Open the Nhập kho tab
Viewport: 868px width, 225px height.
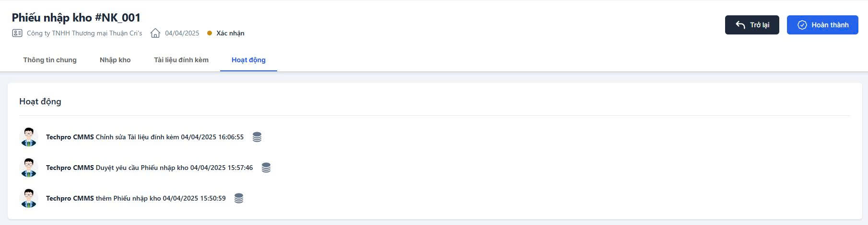pyautogui.click(x=115, y=60)
